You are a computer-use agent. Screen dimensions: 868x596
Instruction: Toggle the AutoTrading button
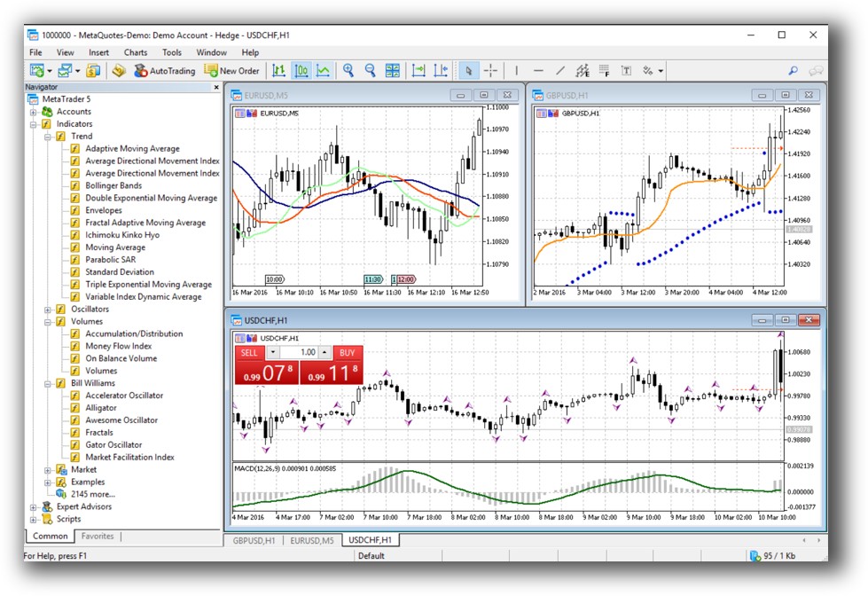pyautogui.click(x=164, y=71)
